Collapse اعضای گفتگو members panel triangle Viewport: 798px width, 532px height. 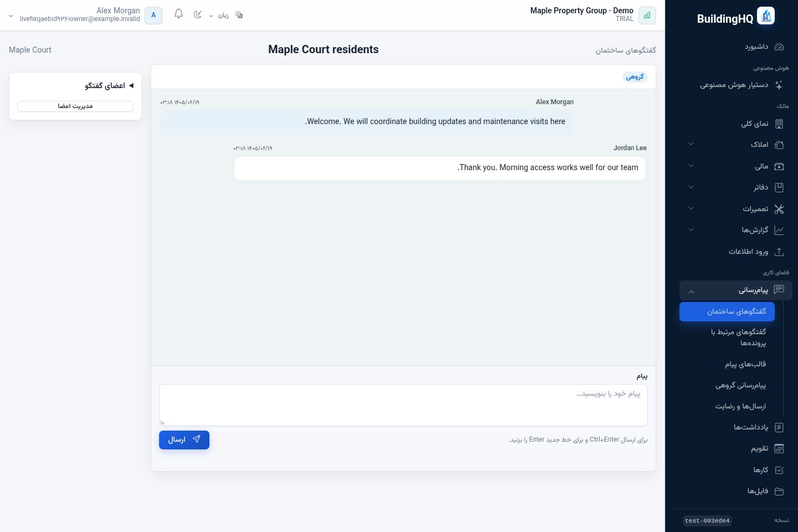(x=131, y=86)
